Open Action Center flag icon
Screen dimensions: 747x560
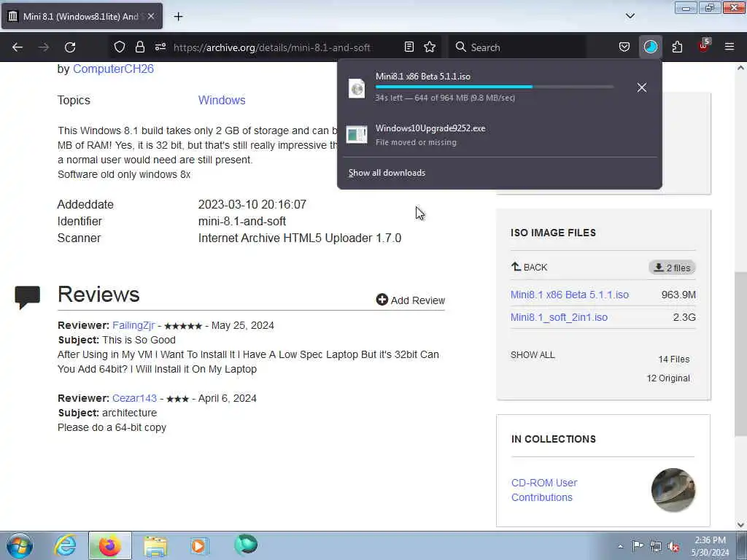click(638, 546)
